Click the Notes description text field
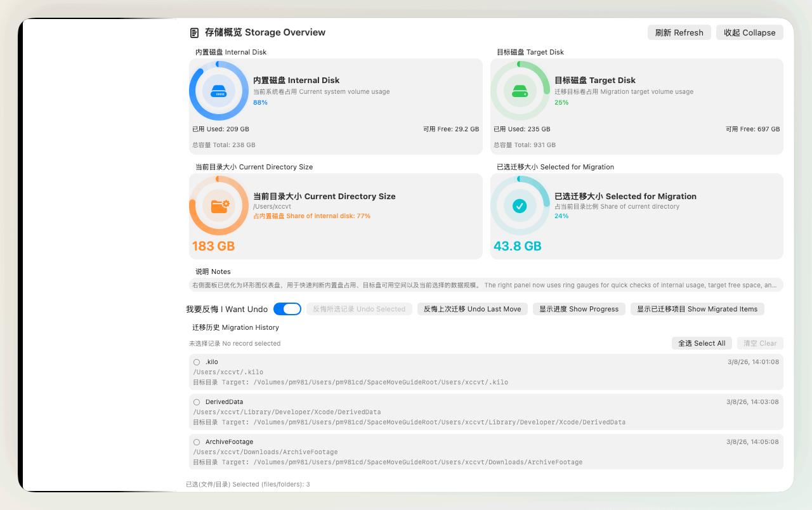This screenshot has width=812, height=510. (485, 285)
